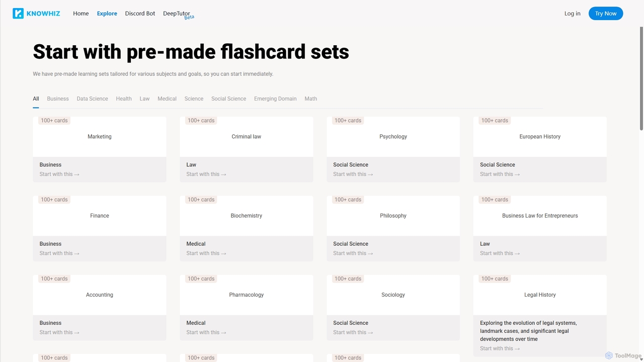Click the "100+ cards" badge on Marketing
This screenshot has height=362, width=644.
[54, 121]
